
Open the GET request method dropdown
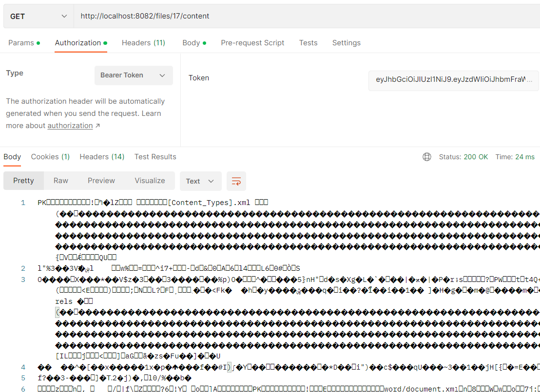coord(38,16)
